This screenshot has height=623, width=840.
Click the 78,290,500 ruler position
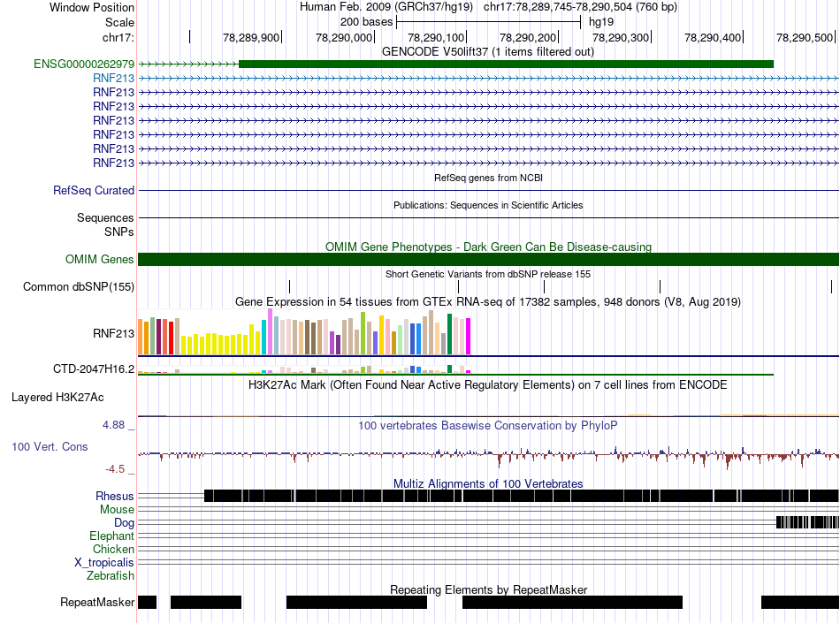point(805,37)
